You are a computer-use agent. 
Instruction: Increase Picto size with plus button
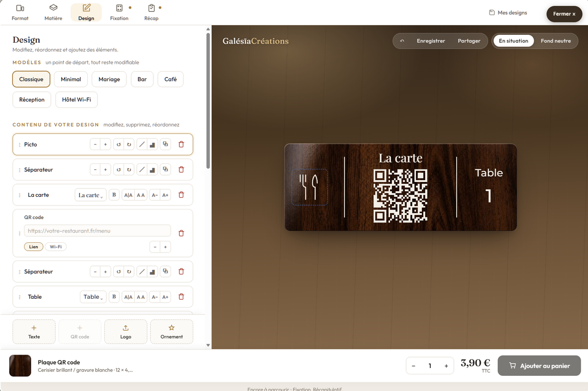[105, 144]
